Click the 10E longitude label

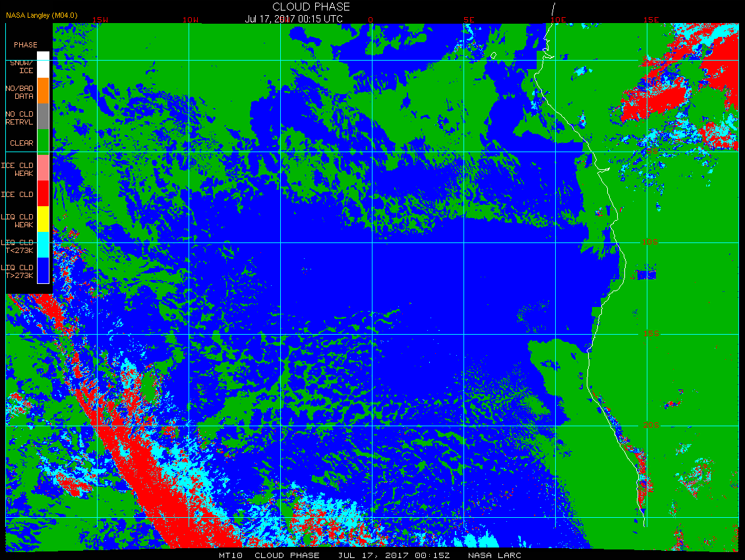coord(558,20)
